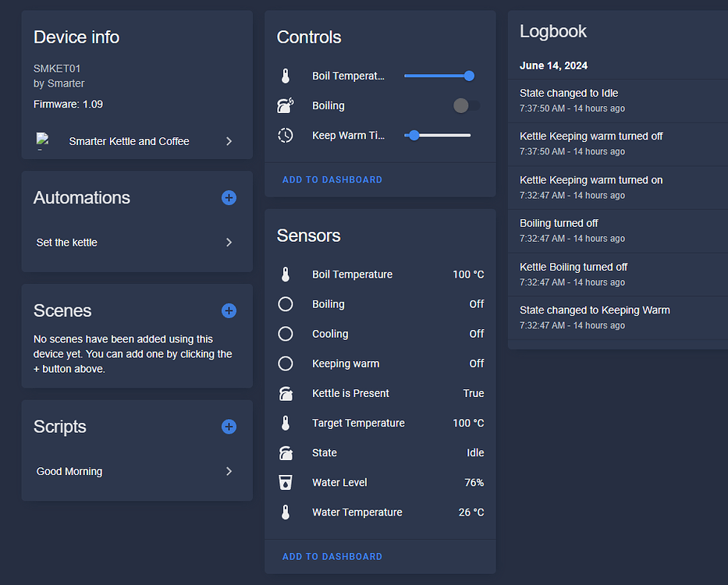Image resolution: width=728 pixels, height=585 pixels.
Task: Click the Water Level cup icon
Action: 286,482
